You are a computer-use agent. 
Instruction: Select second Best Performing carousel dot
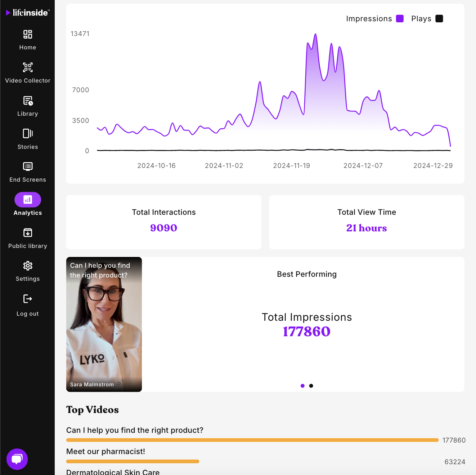[x=311, y=386]
